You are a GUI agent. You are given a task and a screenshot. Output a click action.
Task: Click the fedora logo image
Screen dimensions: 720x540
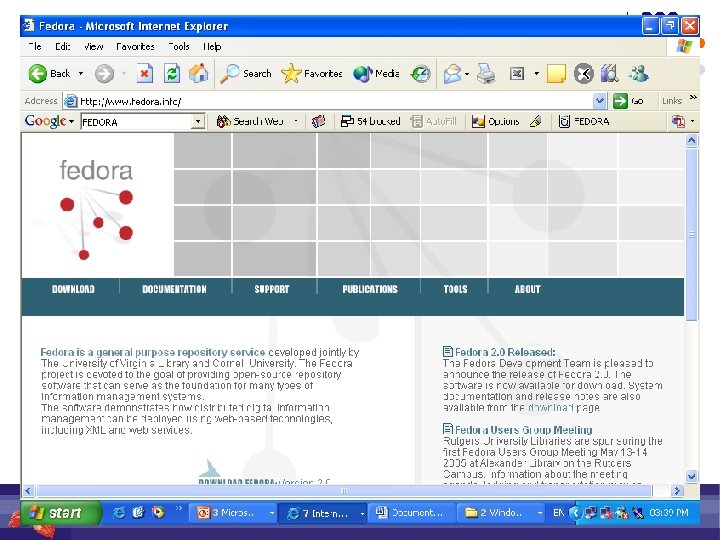[x=96, y=208]
